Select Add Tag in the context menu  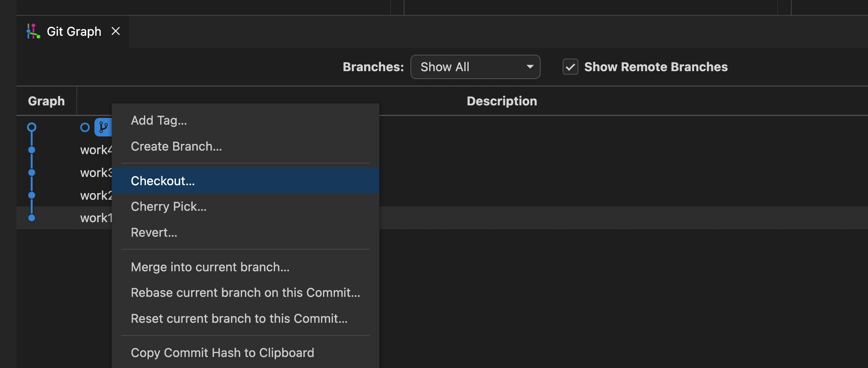[159, 120]
